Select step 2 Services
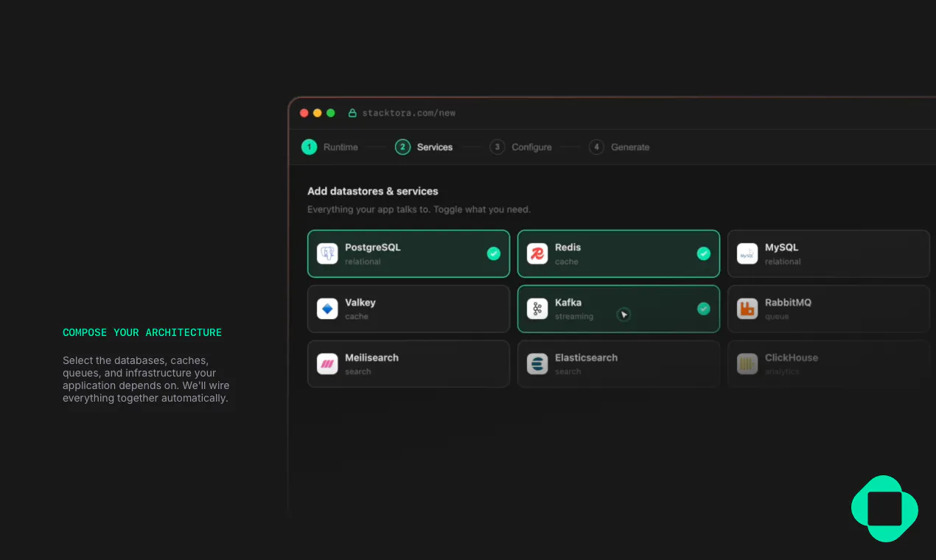 424,147
